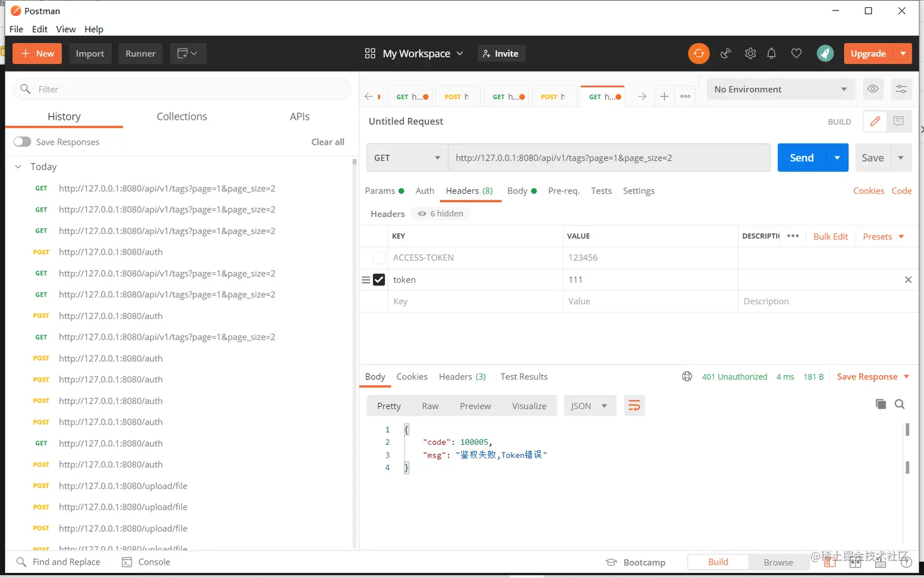The height and width of the screenshot is (578, 924).
Task: Open the Bulk Edit link
Action: (x=831, y=236)
